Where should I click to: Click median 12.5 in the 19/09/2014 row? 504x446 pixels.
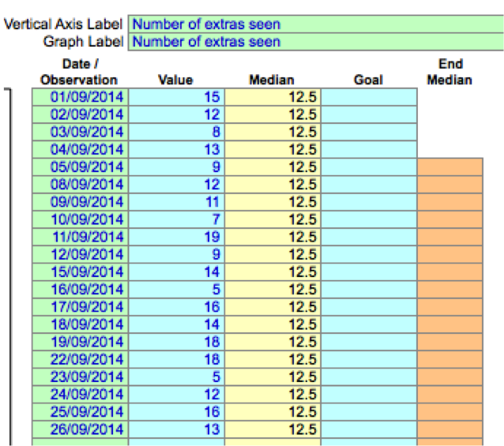point(273,342)
